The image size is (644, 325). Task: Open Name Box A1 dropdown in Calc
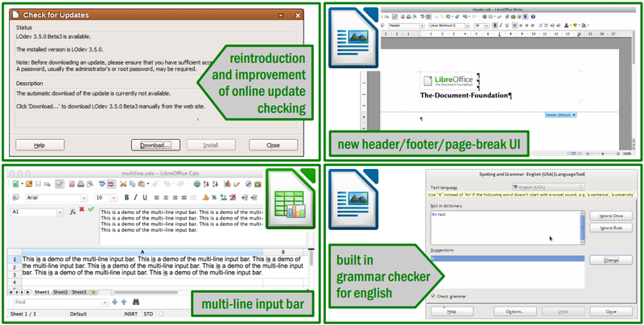pyautogui.click(x=60, y=212)
